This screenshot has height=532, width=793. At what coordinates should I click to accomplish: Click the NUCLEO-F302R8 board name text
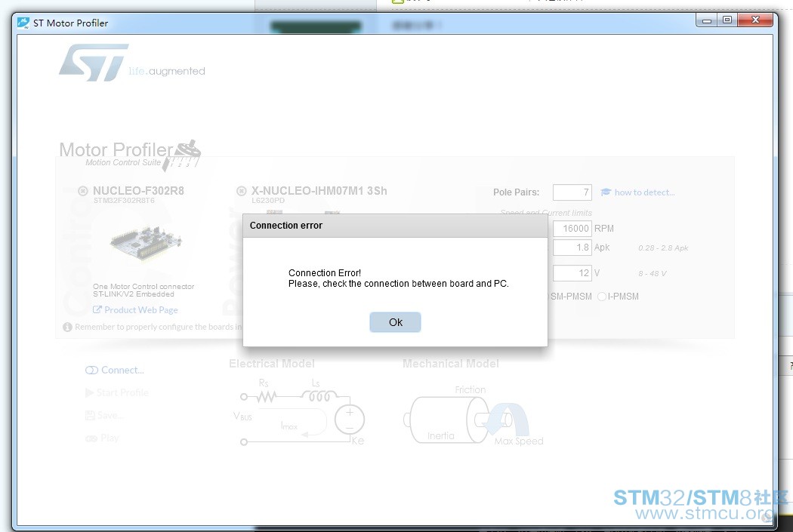(x=138, y=191)
